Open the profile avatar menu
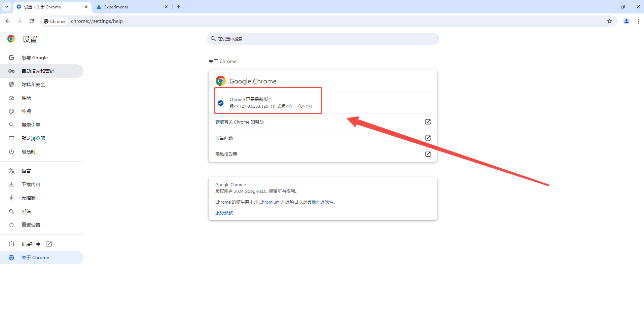 pyautogui.click(x=627, y=21)
